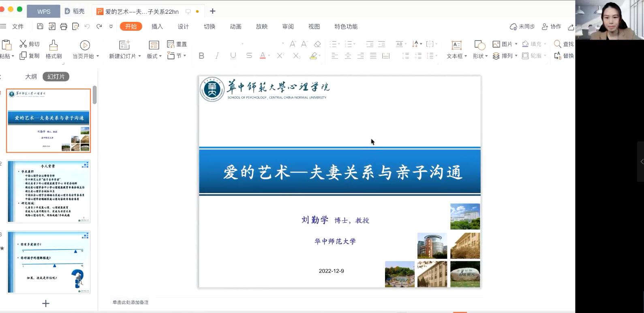Toggle Underline formatting
Image resolution: width=644 pixels, height=313 pixels.
pyautogui.click(x=233, y=56)
